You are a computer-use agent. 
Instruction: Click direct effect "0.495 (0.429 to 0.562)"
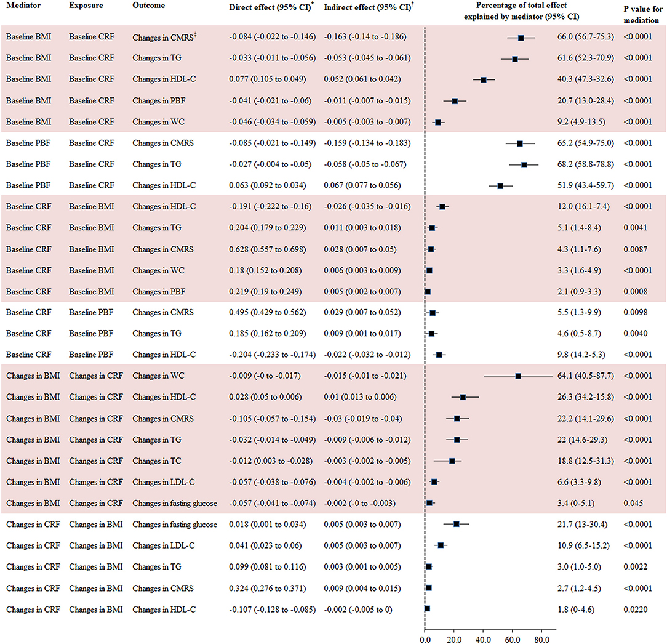pyautogui.click(x=267, y=312)
